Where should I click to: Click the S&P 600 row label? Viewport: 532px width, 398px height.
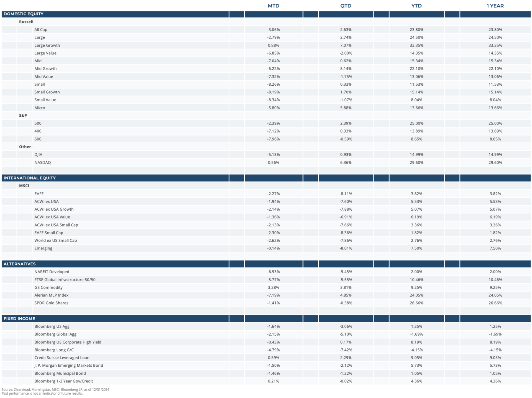[x=38, y=139]
